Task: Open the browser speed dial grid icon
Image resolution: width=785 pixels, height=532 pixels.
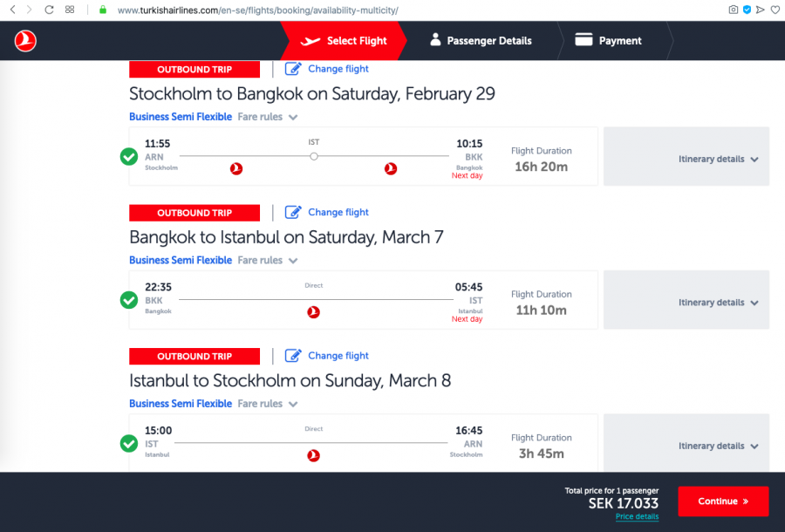Action: tap(70, 10)
